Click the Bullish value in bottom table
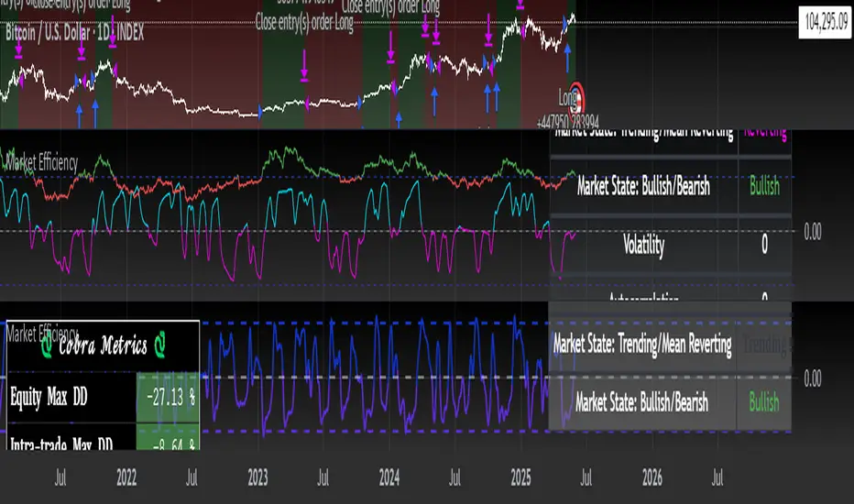This screenshot has width=854, height=504. pyautogui.click(x=764, y=401)
